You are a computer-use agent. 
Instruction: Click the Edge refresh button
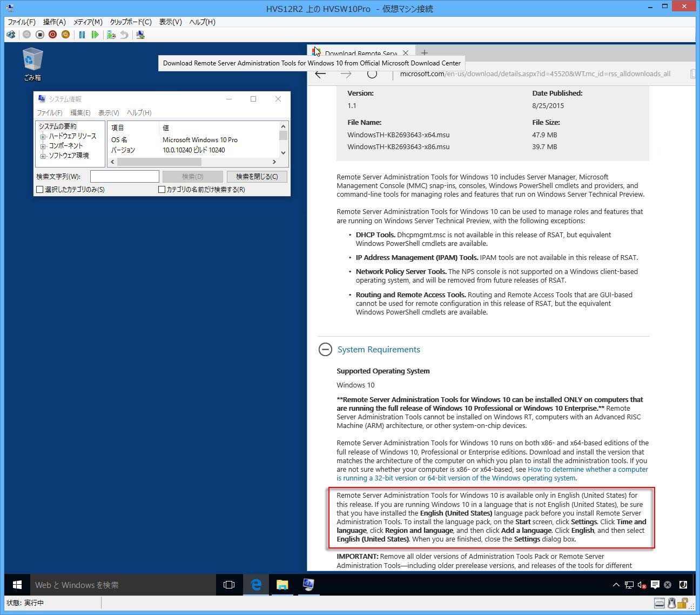[372, 74]
